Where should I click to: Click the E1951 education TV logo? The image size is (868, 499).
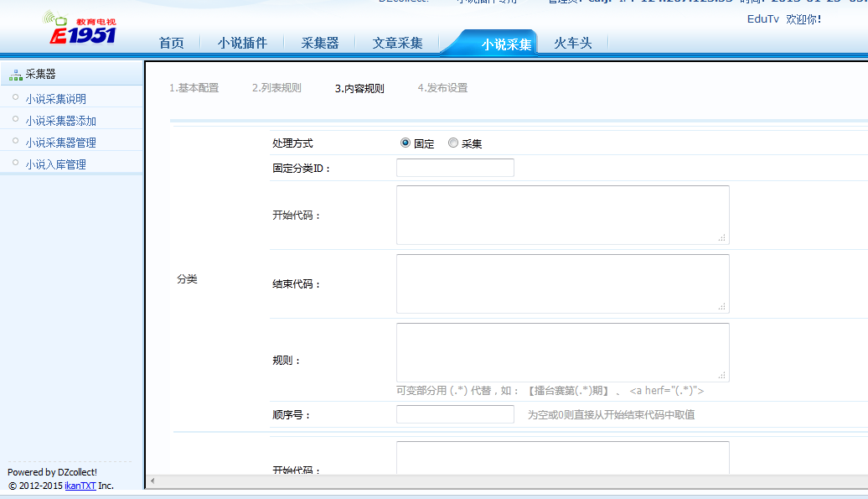click(81, 29)
